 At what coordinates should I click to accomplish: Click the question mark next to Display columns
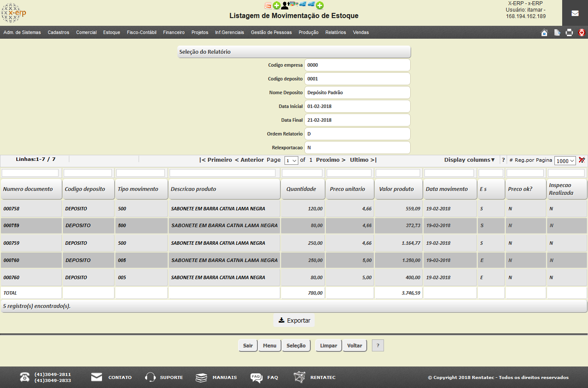503,160
